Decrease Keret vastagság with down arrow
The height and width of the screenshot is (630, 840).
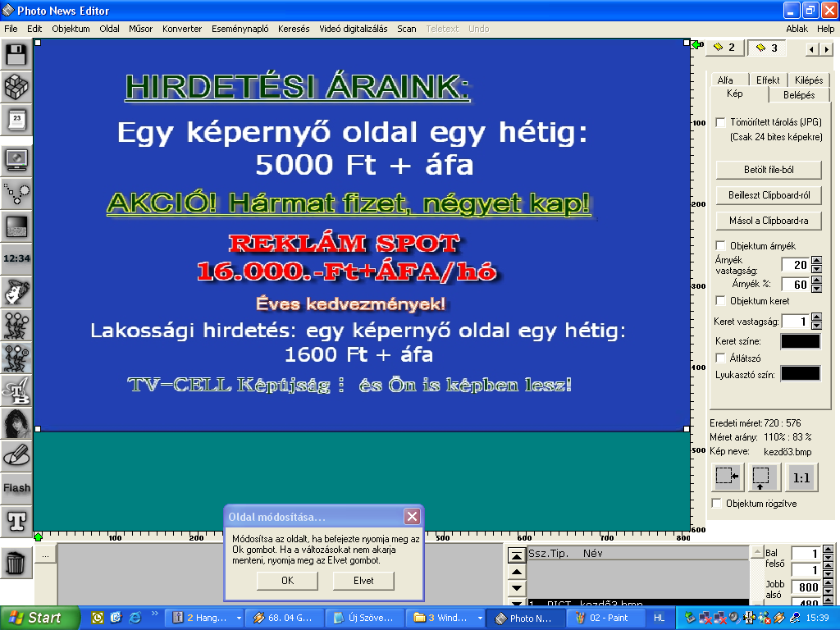[x=816, y=326]
